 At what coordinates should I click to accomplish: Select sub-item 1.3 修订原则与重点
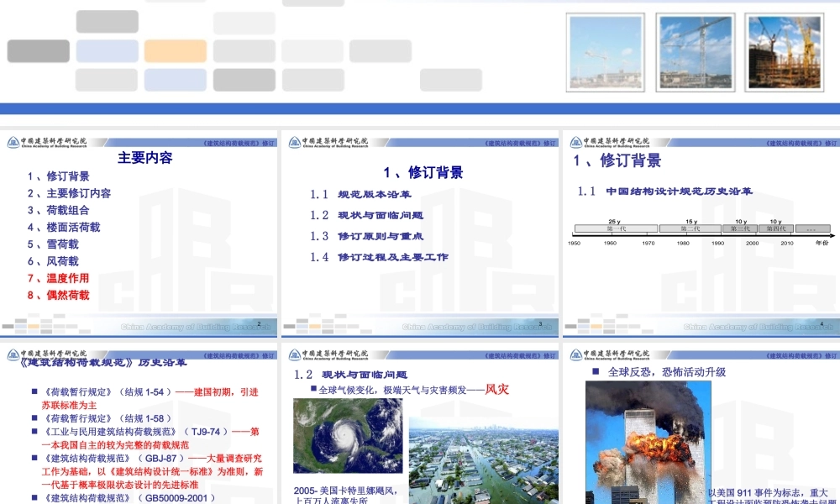pos(366,236)
